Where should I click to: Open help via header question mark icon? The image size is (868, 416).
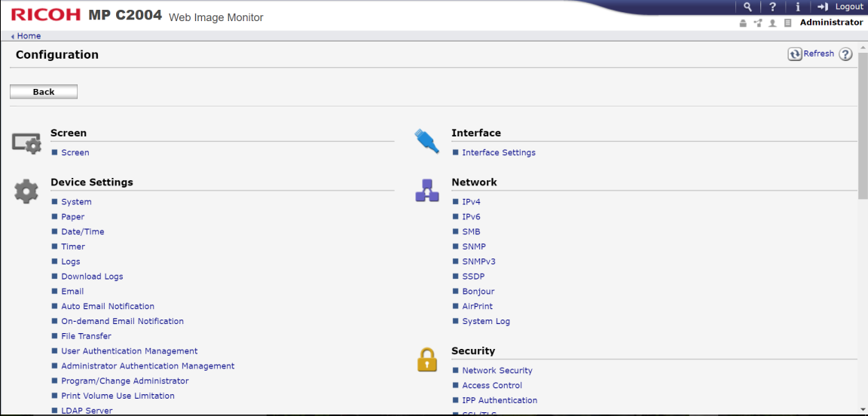(x=771, y=7)
